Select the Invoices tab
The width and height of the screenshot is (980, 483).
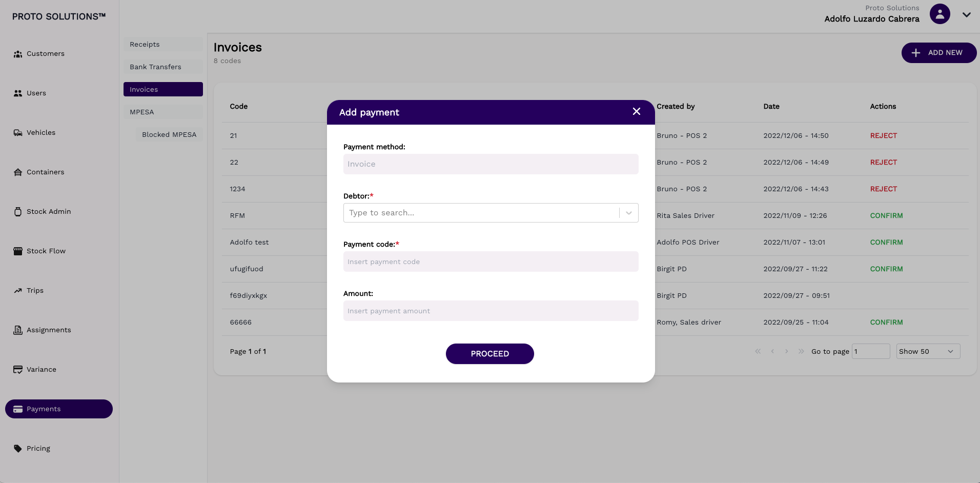(x=163, y=90)
